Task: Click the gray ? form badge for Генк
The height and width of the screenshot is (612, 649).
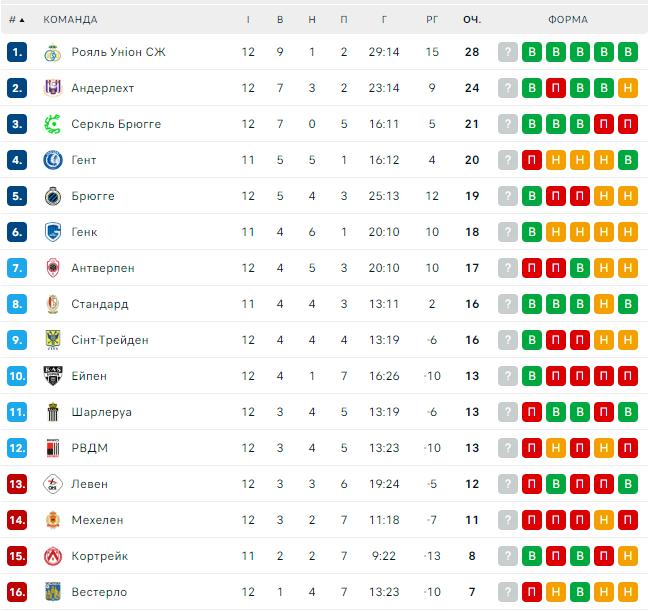Action: tap(508, 232)
